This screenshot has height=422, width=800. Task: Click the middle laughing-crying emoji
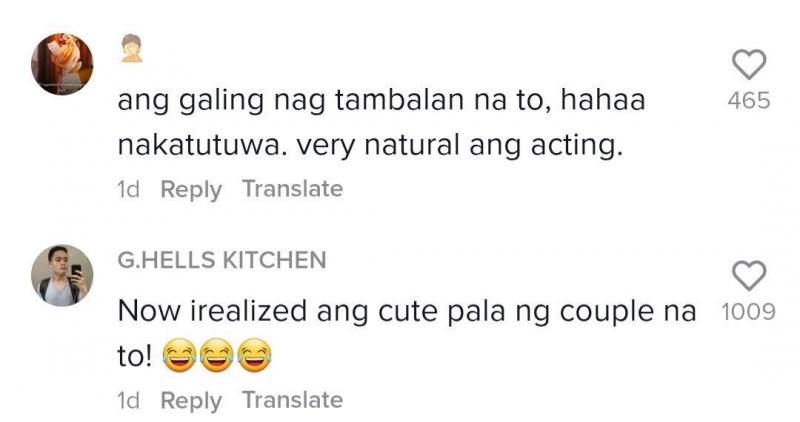click(215, 354)
